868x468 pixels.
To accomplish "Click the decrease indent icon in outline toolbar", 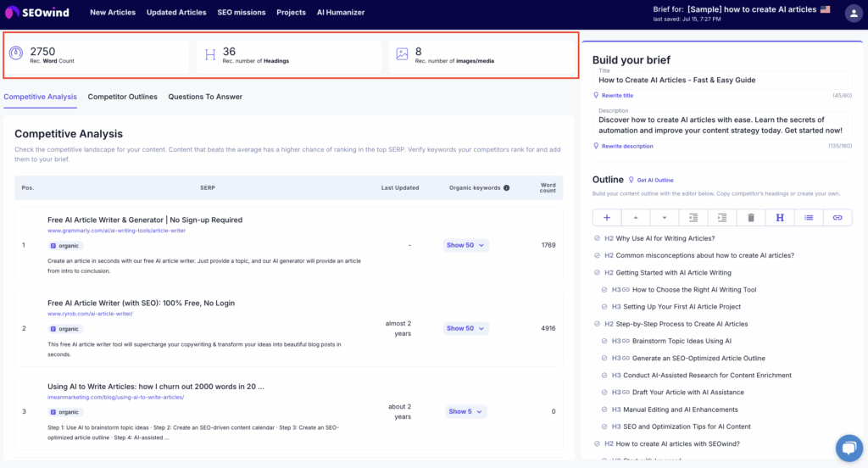I will click(693, 218).
